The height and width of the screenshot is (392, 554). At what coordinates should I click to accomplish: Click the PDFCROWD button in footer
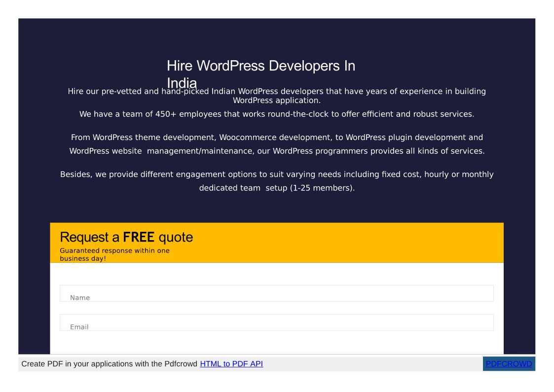coord(509,364)
